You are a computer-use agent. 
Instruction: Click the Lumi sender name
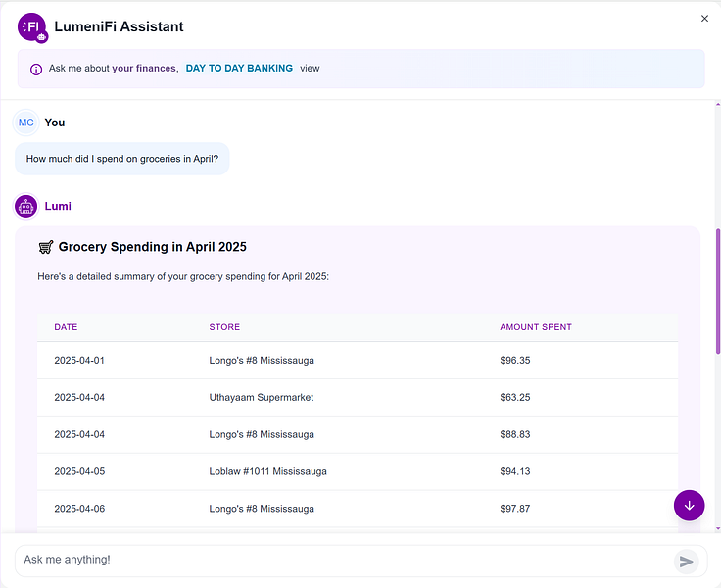click(58, 207)
